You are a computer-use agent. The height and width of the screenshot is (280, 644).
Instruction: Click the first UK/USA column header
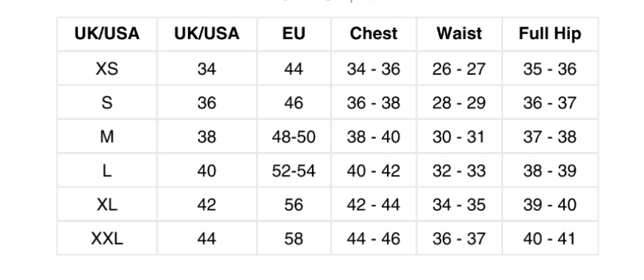(106, 34)
